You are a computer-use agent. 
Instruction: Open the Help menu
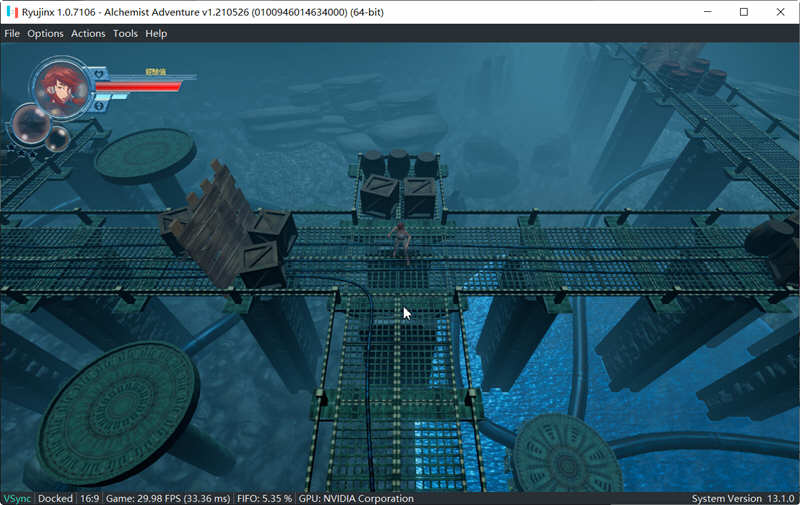pyautogui.click(x=156, y=34)
